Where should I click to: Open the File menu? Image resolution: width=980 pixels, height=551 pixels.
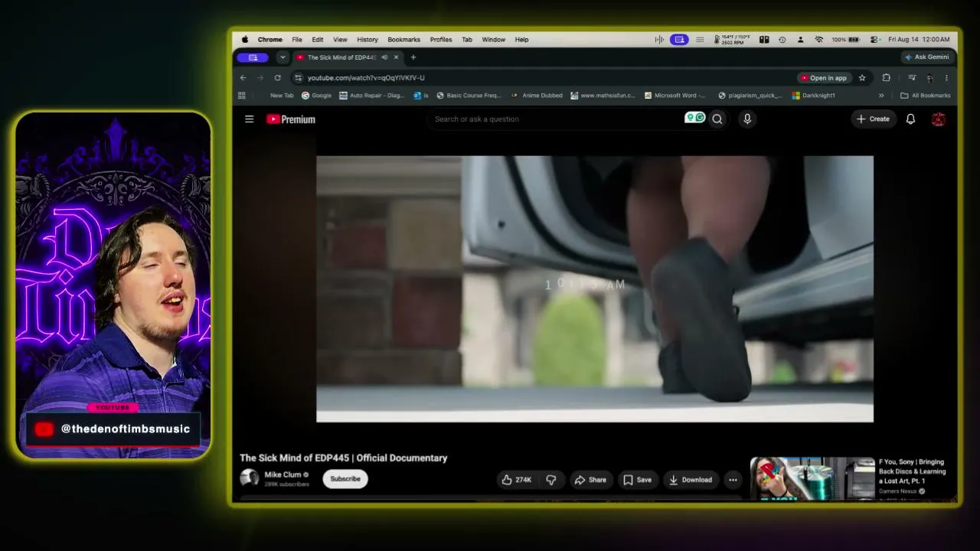(296, 40)
